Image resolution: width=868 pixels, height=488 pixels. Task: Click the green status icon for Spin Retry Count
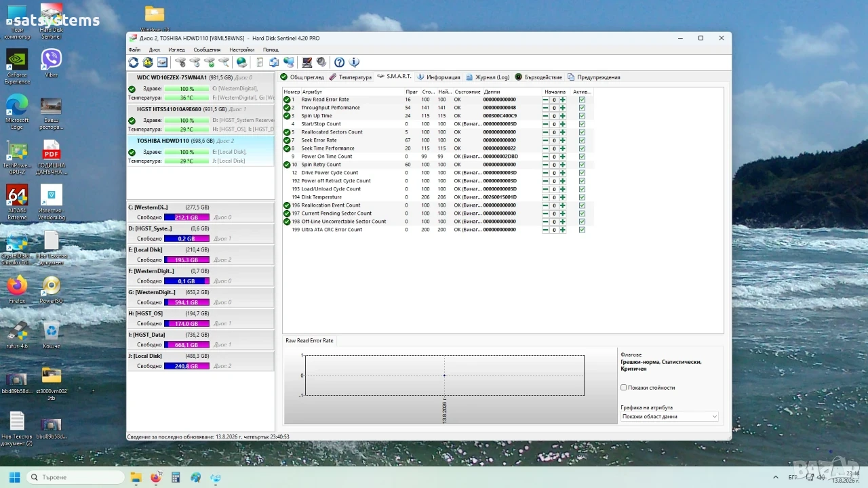(x=287, y=165)
